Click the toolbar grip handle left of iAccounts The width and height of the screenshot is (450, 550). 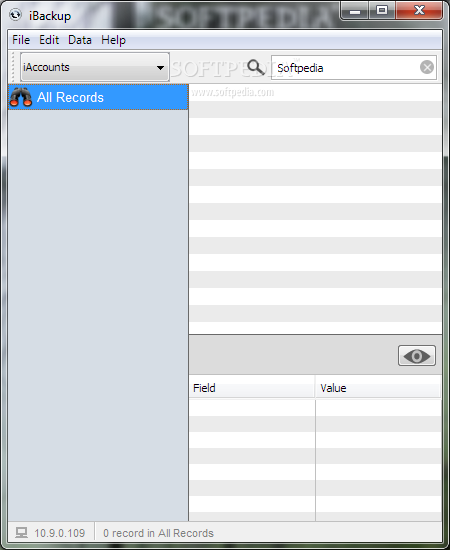point(13,67)
